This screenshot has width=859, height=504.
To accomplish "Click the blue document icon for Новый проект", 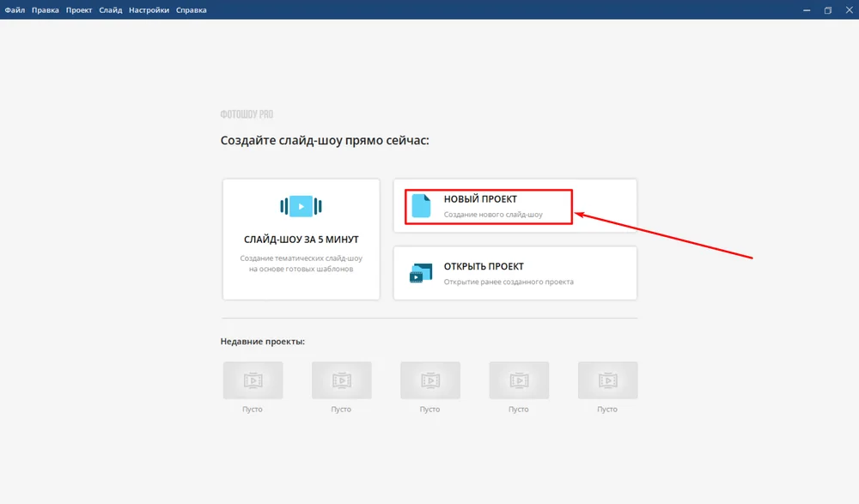I will (x=421, y=206).
